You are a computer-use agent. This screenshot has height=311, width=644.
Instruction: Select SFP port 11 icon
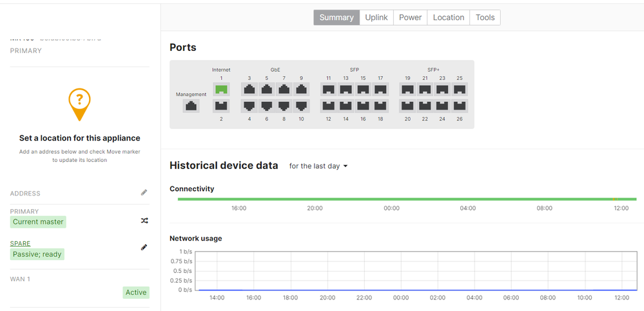(x=329, y=89)
